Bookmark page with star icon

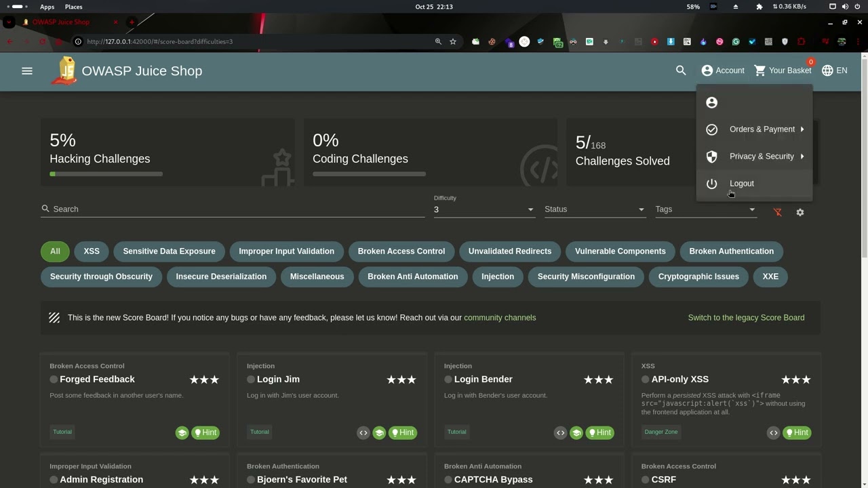[453, 41]
